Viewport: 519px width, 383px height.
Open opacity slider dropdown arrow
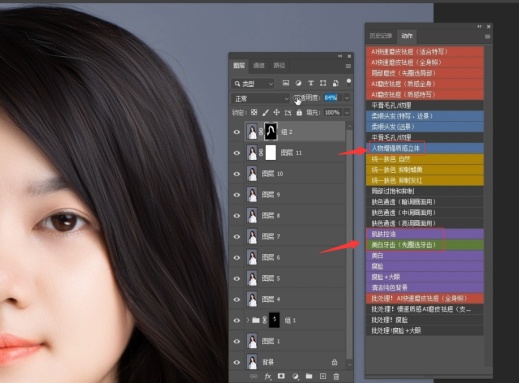(347, 98)
